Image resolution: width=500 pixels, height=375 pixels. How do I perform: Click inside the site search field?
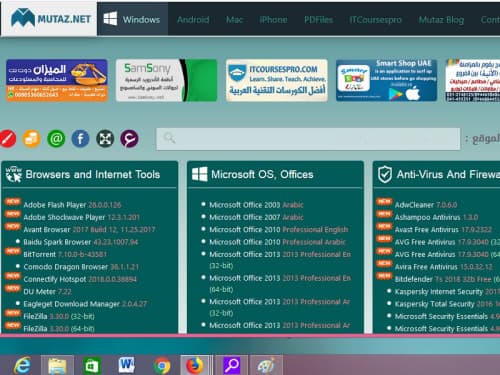(308, 139)
